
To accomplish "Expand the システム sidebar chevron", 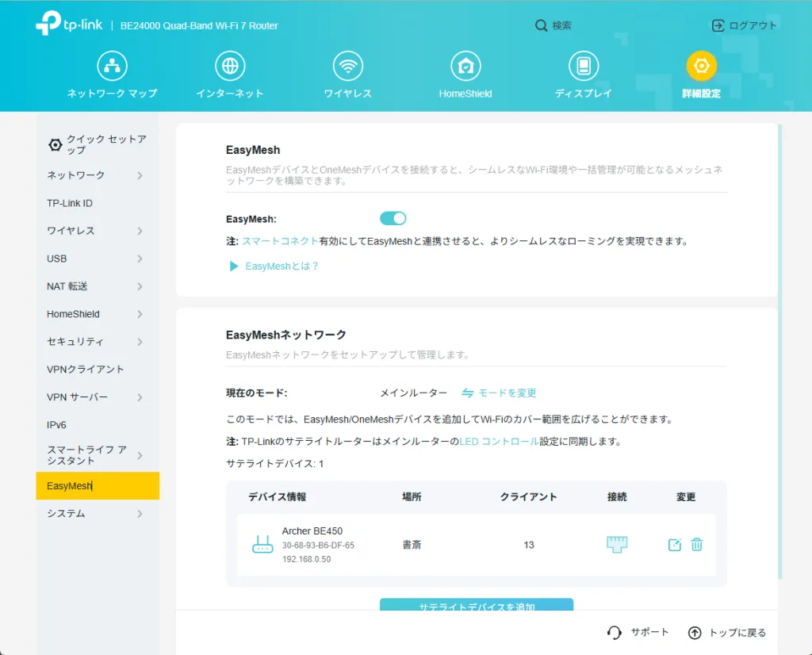I will [140, 514].
